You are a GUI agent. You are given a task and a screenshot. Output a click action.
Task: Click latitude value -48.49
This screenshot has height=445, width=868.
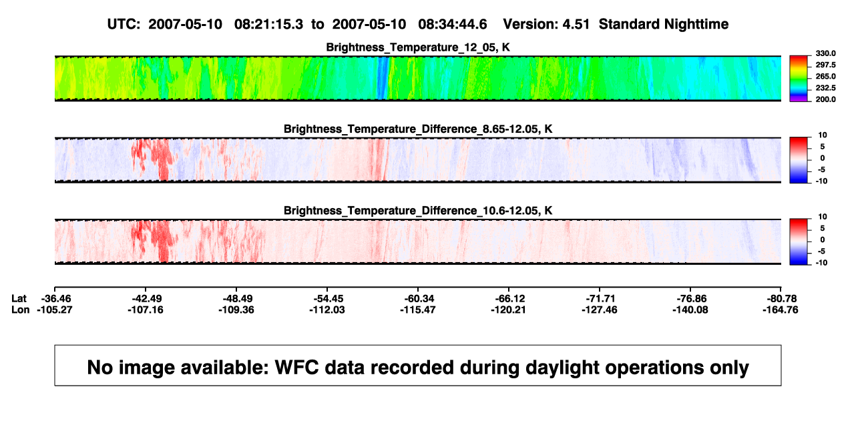point(237,298)
